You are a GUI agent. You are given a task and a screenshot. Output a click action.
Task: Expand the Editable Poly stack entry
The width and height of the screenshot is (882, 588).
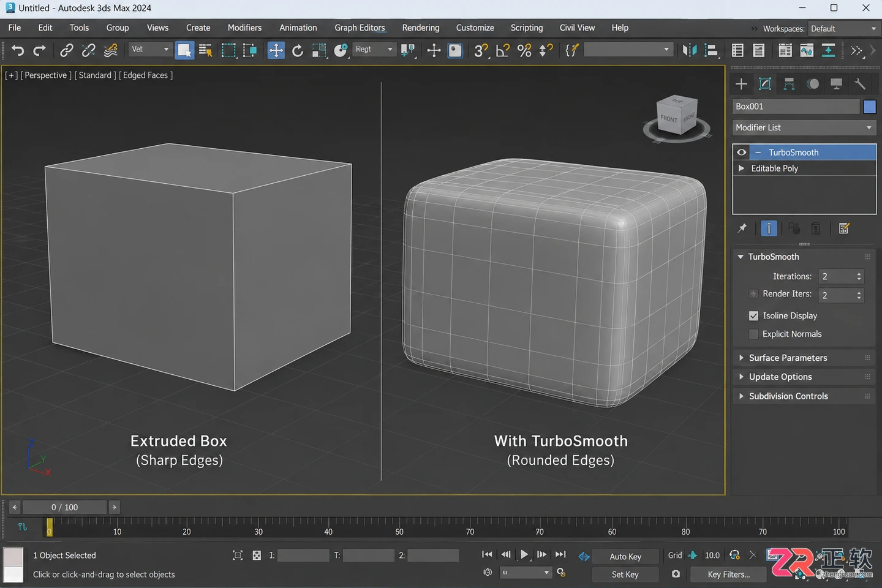tap(741, 168)
